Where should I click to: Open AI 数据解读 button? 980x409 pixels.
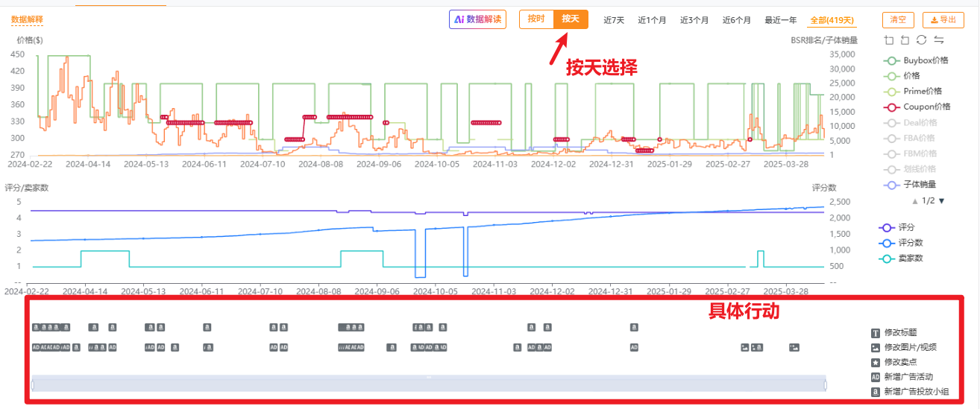(477, 19)
